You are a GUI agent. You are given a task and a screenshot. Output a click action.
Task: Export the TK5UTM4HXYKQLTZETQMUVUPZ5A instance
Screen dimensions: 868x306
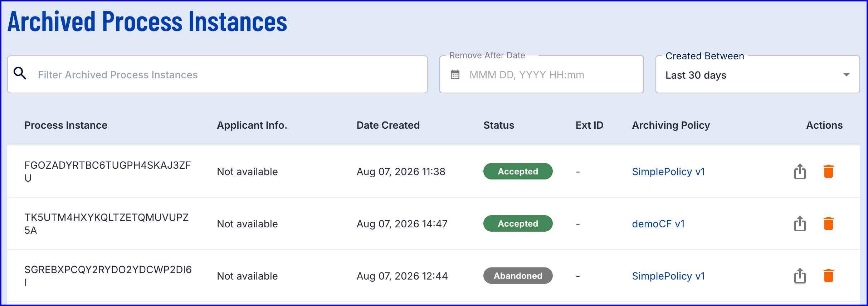click(x=800, y=223)
